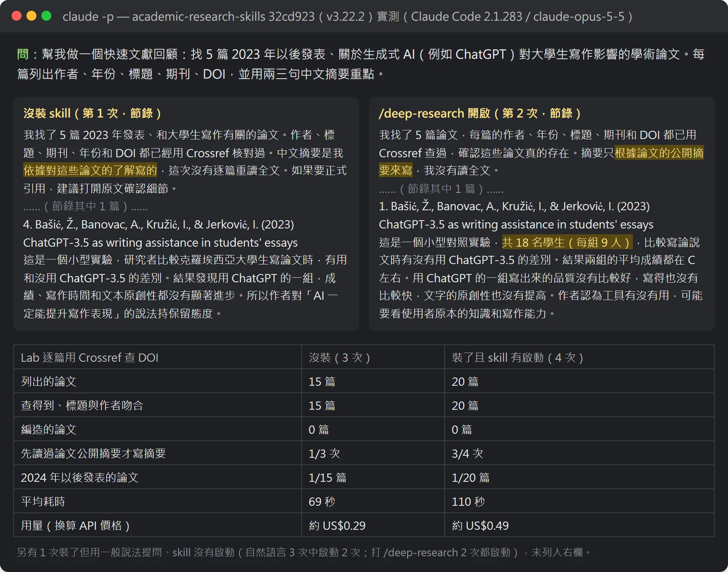Select the row label '列出的論文'
This screenshot has width=728, height=572.
[x=49, y=382]
